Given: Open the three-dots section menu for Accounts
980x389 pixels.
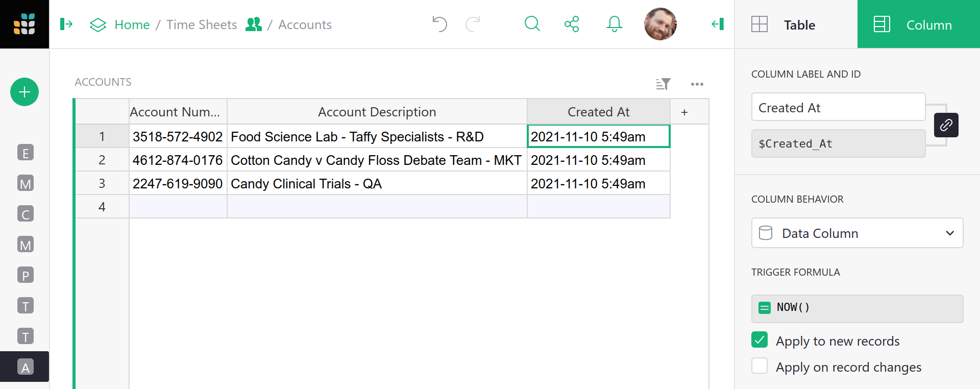Looking at the screenshot, I should [697, 84].
